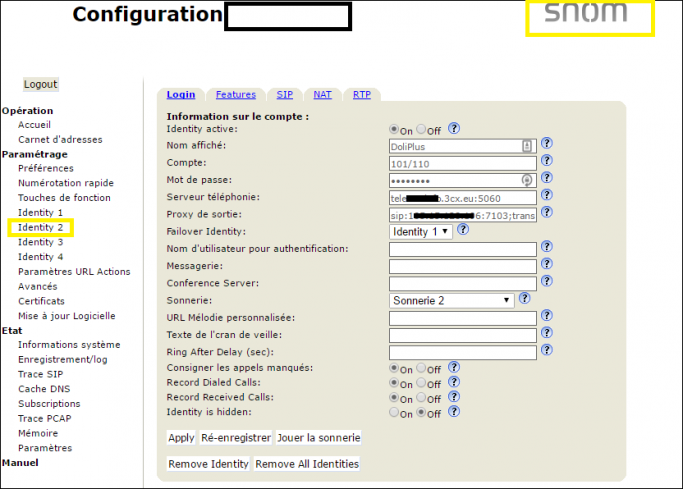Open help for Conference Server

click(547, 281)
